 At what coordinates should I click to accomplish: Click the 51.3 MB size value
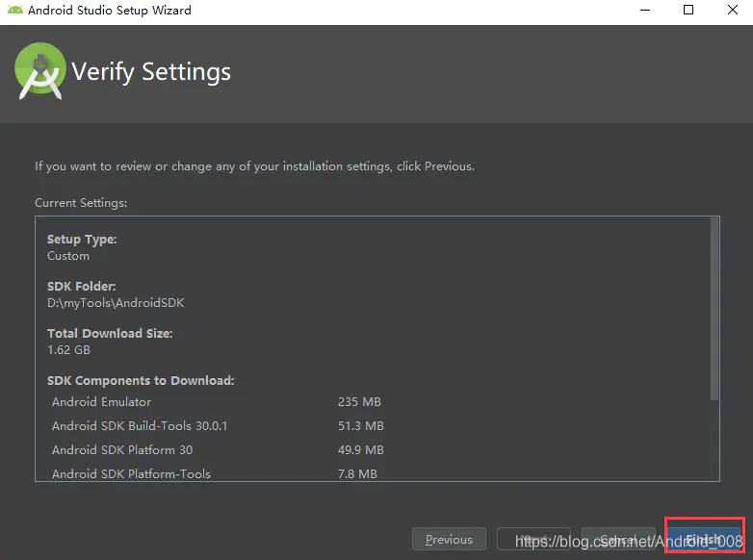click(x=361, y=425)
